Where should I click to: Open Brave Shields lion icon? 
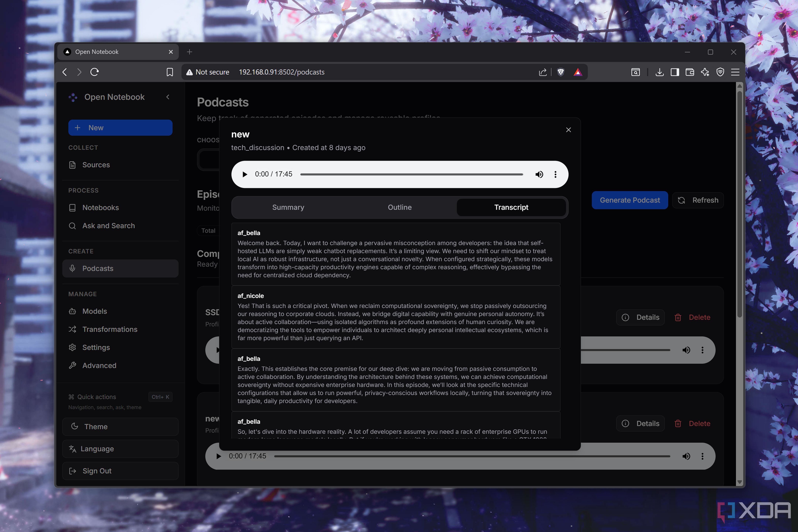pyautogui.click(x=561, y=72)
